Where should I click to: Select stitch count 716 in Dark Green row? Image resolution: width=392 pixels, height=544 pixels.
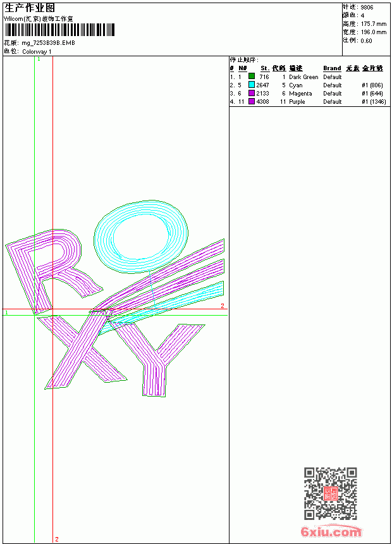264,77
